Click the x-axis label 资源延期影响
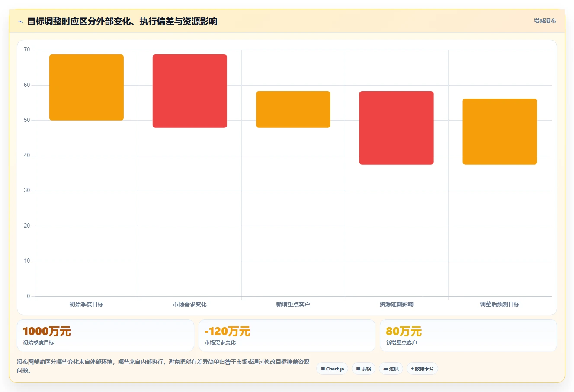The height and width of the screenshot is (392, 574). pyautogui.click(x=397, y=304)
